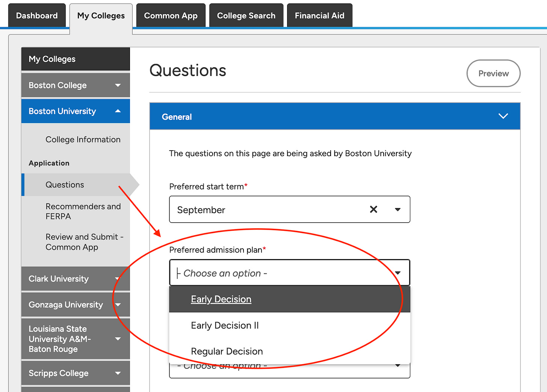Image resolution: width=547 pixels, height=392 pixels.
Task: Click text "The questions on this page are being asked"
Action: pos(251,153)
